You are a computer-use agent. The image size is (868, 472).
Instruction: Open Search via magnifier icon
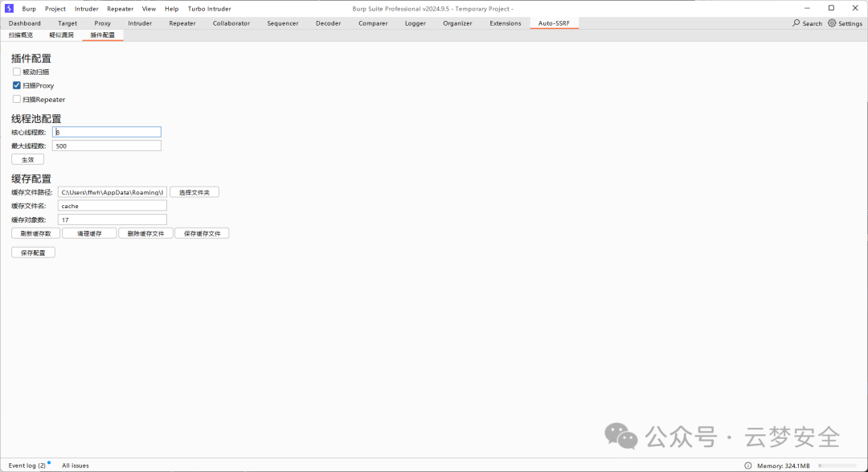pyautogui.click(x=796, y=23)
